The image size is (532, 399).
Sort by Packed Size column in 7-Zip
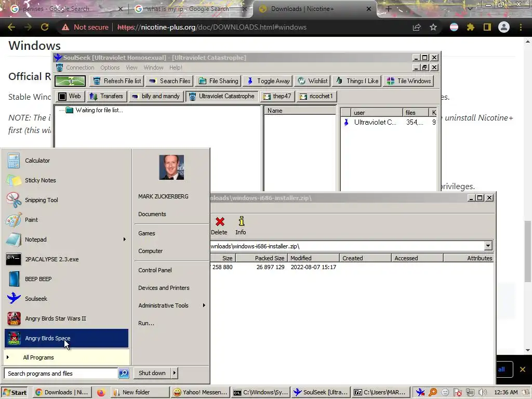[262, 258]
